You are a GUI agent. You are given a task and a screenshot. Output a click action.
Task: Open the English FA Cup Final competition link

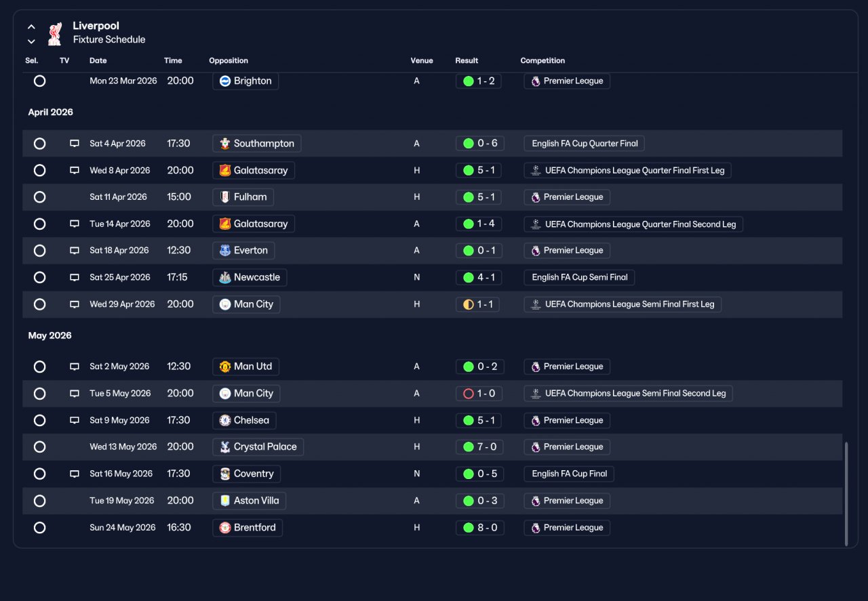click(x=569, y=474)
